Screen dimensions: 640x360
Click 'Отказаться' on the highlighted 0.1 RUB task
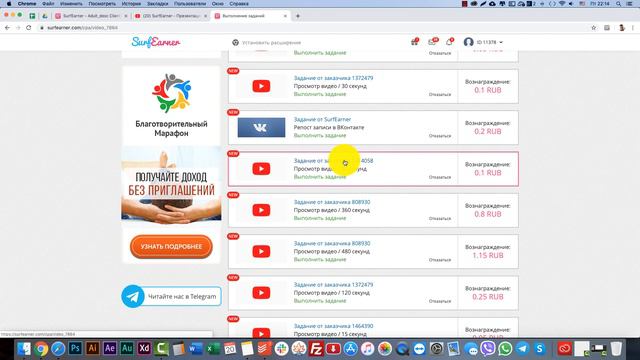click(x=440, y=178)
